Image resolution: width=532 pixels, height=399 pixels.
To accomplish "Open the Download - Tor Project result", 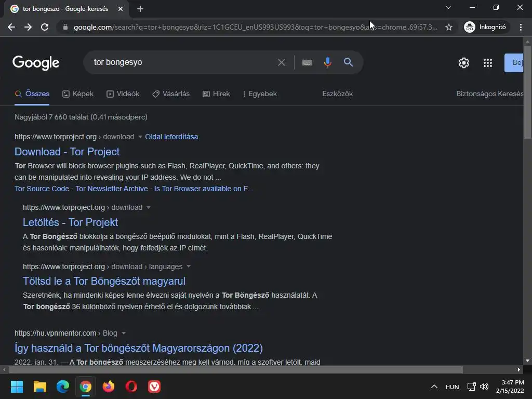I will tap(67, 152).
